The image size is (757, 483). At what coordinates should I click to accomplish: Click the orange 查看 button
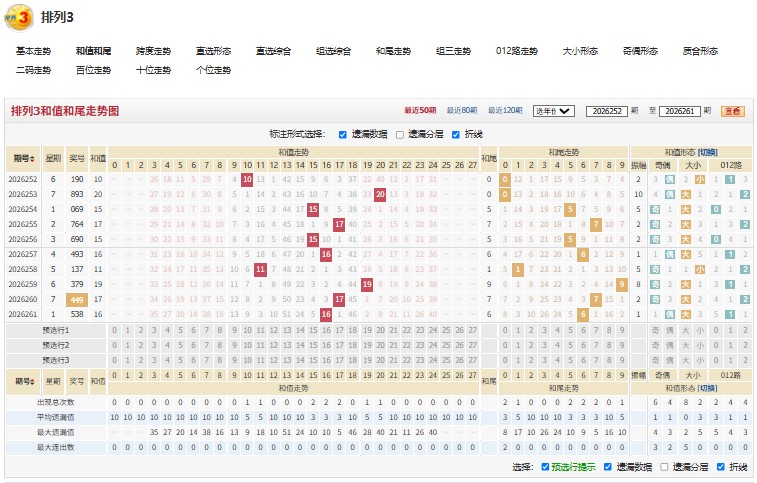[x=732, y=111]
